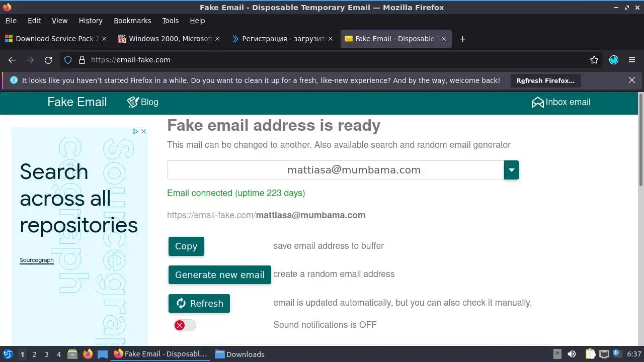This screenshot has height=362, width=644.
Task: Open the History menu
Action: tap(91, 21)
